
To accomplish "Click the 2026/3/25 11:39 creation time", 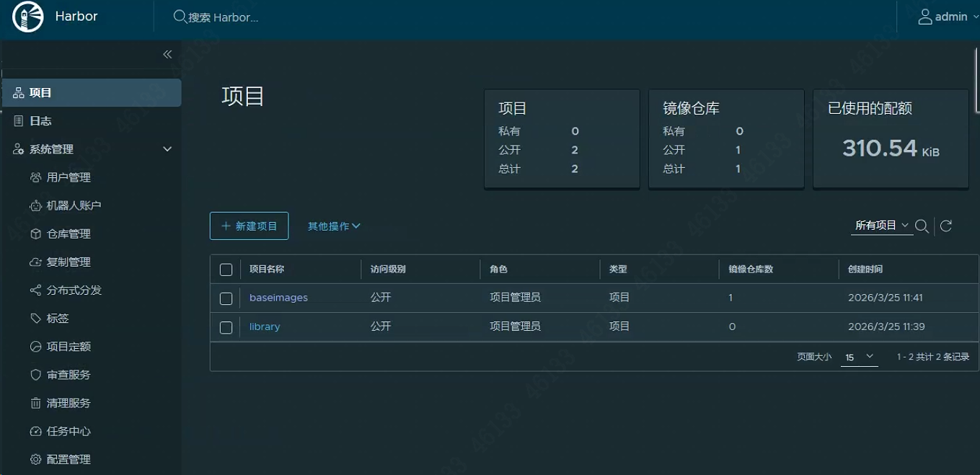I will pos(887,327).
